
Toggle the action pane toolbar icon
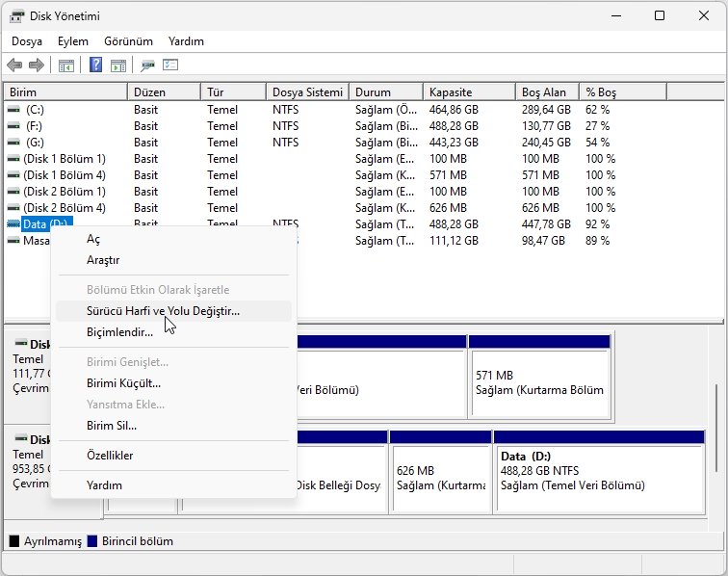pyautogui.click(x=117, y=65)
